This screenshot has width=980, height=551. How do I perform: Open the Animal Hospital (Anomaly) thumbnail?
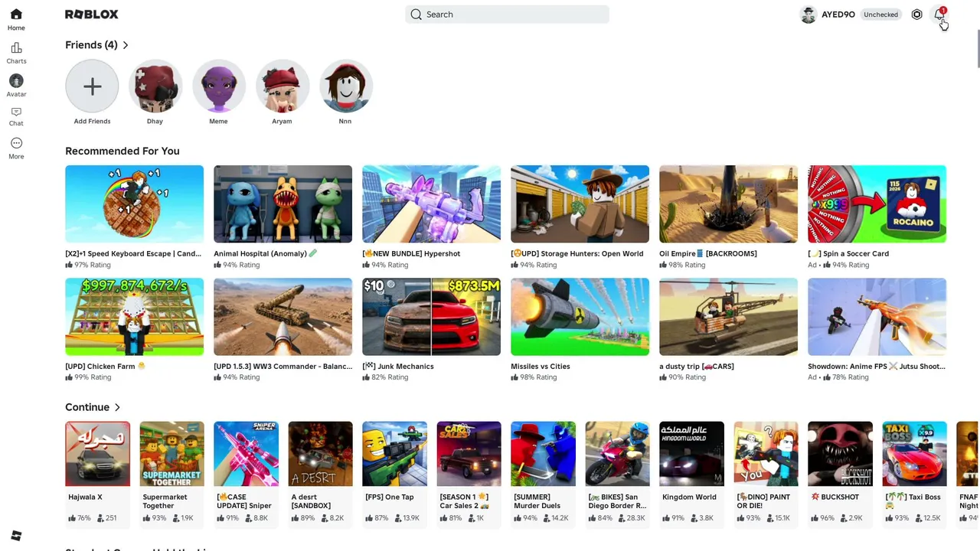(283, 204)
